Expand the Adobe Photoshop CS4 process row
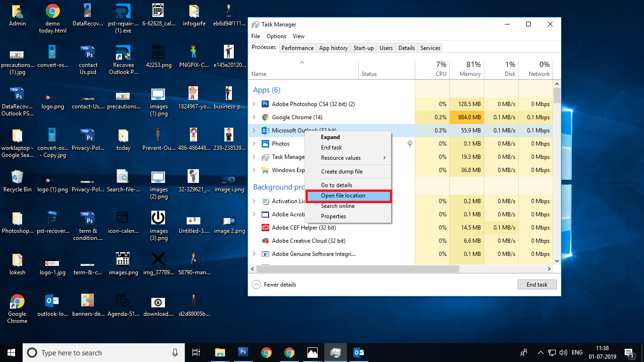The image size is (644, 362). point(255,104)
